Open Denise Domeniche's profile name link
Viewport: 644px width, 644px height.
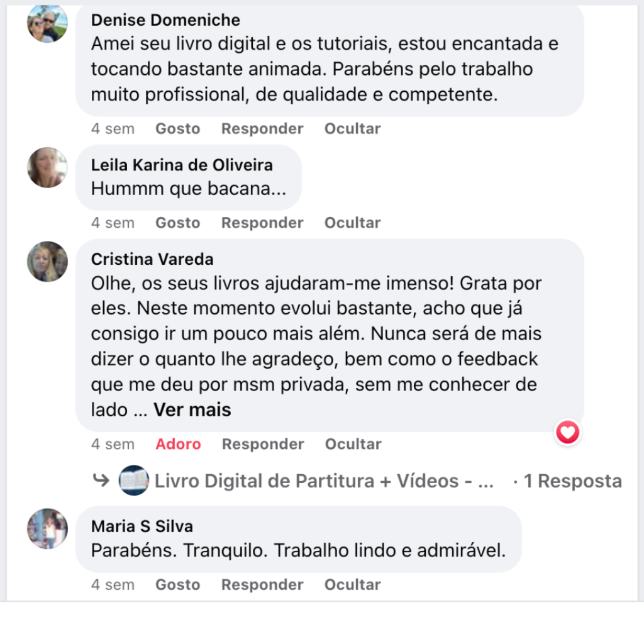coord(165,20)
